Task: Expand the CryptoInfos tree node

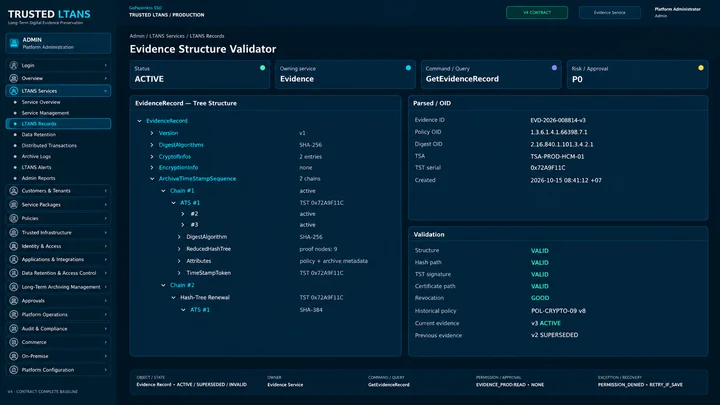Action: 152,157
